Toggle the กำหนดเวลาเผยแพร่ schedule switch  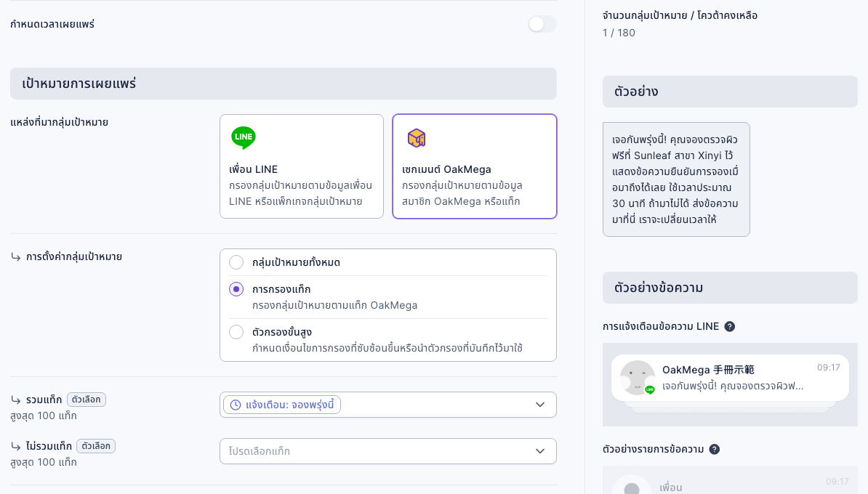542,24
